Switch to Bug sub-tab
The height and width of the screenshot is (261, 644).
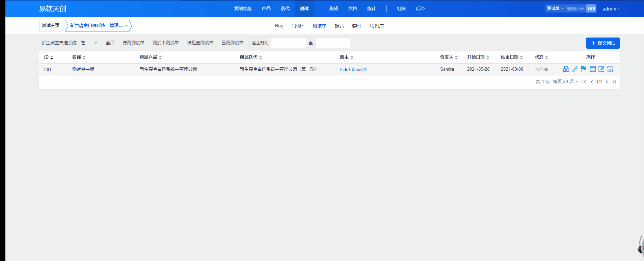[279, 26]
